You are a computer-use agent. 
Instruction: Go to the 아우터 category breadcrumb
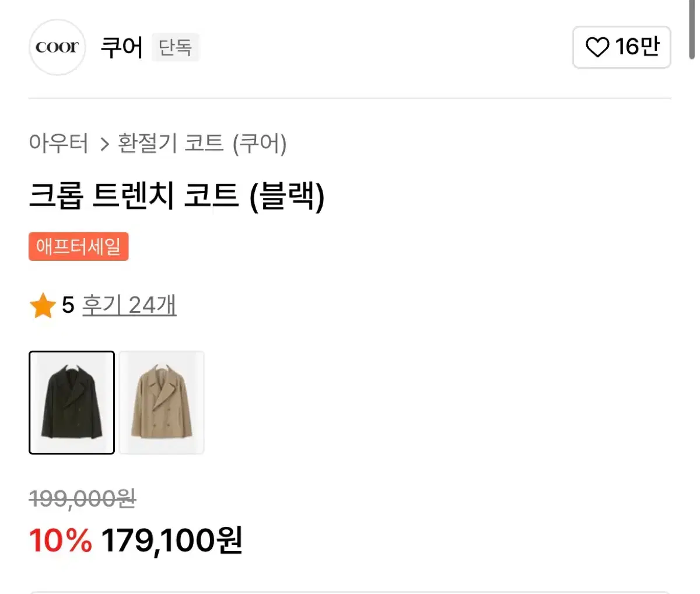[59, 143]
